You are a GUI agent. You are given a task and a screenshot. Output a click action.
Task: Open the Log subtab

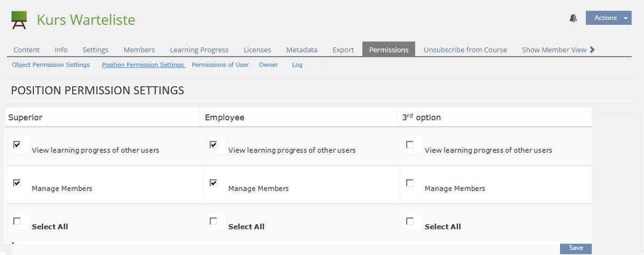297,65
